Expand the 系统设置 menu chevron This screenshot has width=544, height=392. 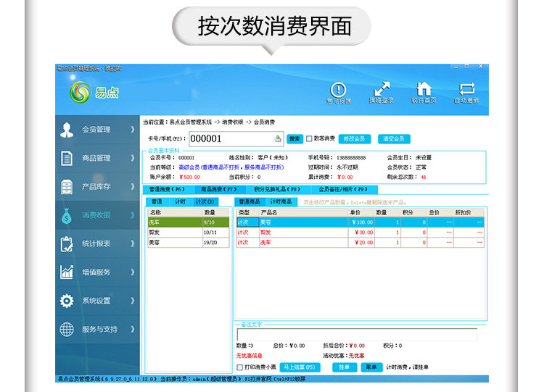(x=133, y=301)
